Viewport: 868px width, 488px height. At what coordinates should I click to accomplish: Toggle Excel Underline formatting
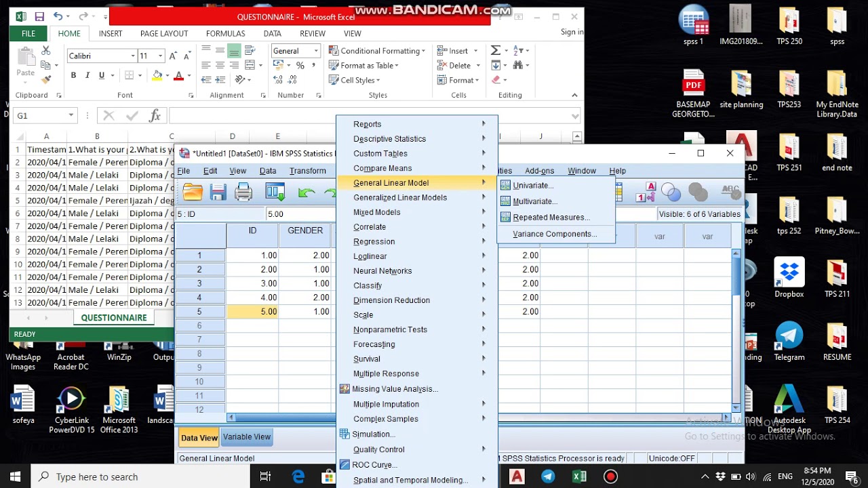(x=102, y=75)
